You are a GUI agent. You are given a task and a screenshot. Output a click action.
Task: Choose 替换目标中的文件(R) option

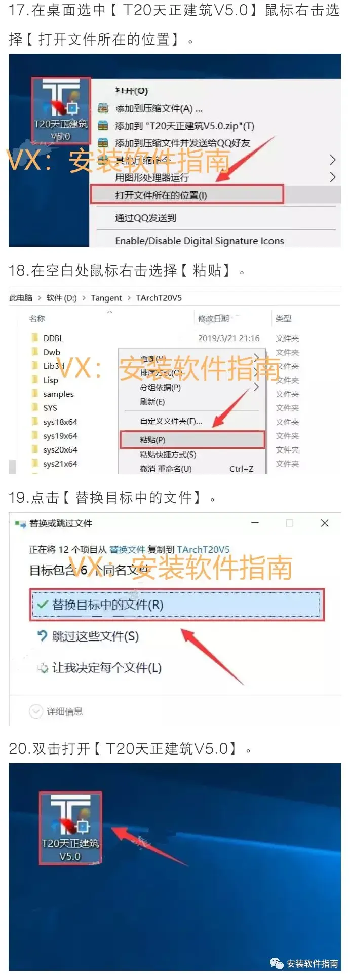[x=176, y=605]
